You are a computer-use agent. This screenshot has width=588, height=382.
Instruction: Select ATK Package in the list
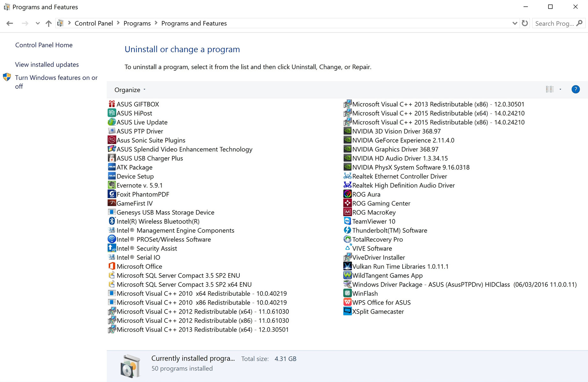(x=130, y=167)
